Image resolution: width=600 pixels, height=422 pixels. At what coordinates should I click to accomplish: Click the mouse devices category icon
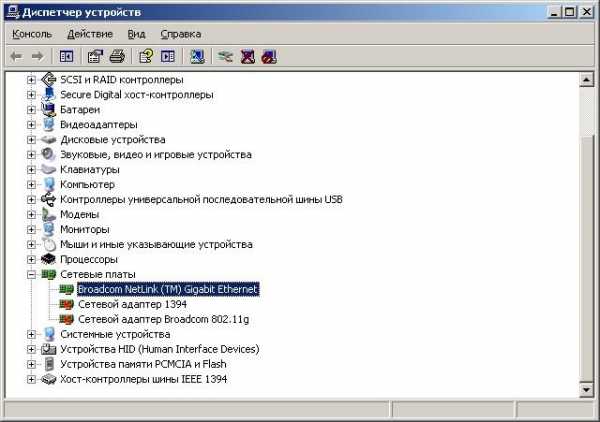coord(49,244)
